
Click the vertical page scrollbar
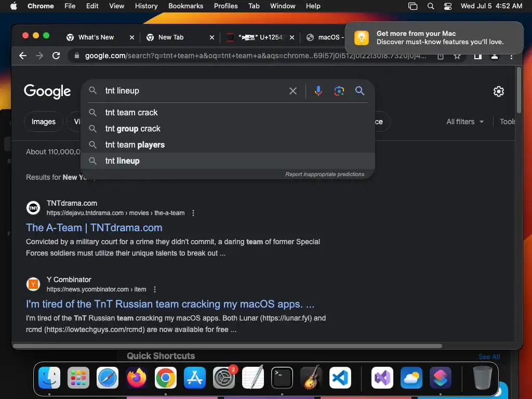pos(519,90)
